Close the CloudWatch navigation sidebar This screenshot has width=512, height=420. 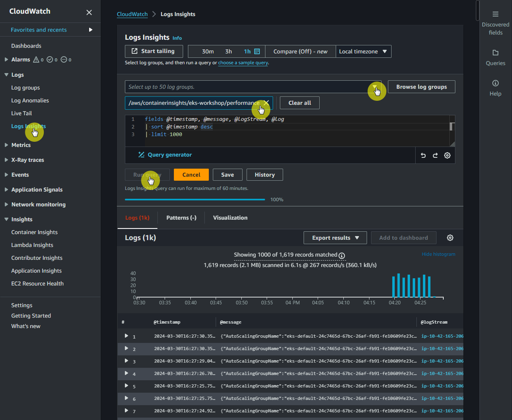89,12
